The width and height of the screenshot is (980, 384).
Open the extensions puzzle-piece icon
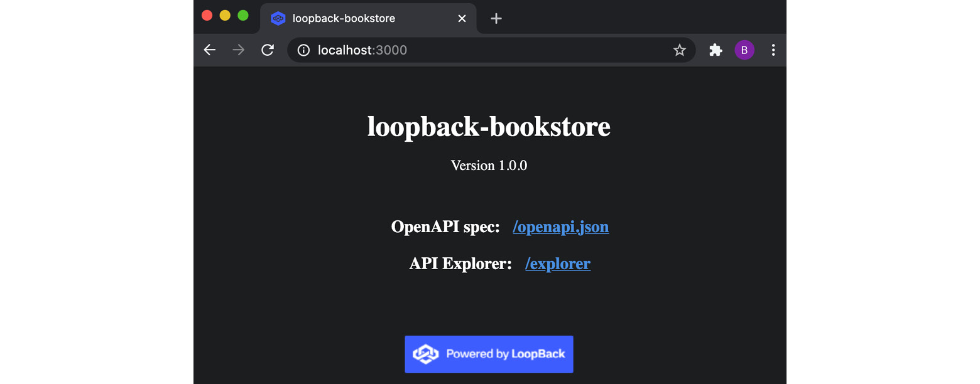click(715, 50)
